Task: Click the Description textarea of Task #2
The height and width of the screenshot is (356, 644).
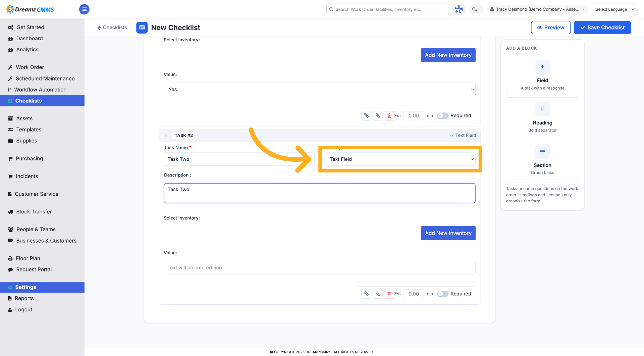Action: coord(319,193)
